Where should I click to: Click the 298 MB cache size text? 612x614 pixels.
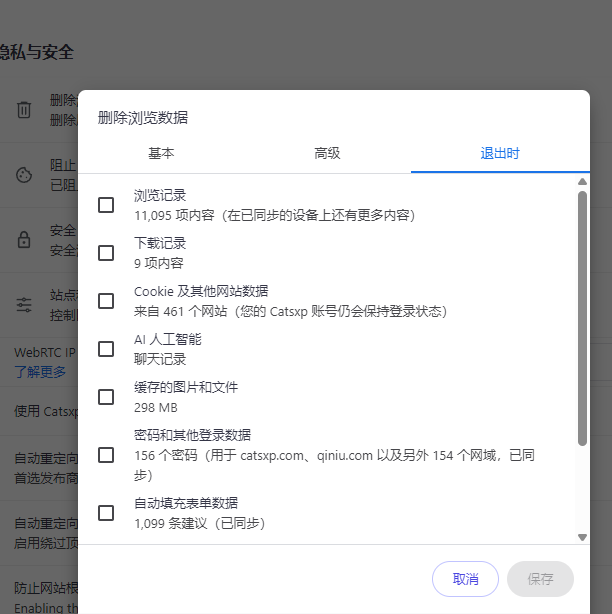point(156,408)
